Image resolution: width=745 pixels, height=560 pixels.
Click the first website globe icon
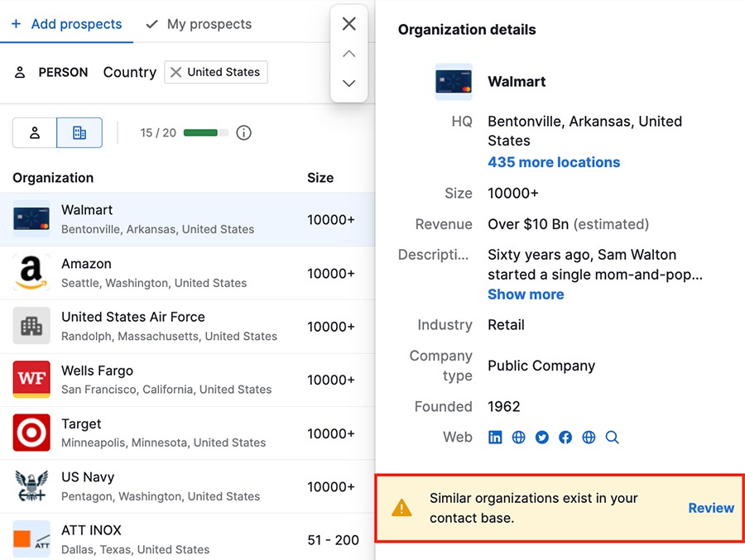pyautogui.click(x=519, y=437)
